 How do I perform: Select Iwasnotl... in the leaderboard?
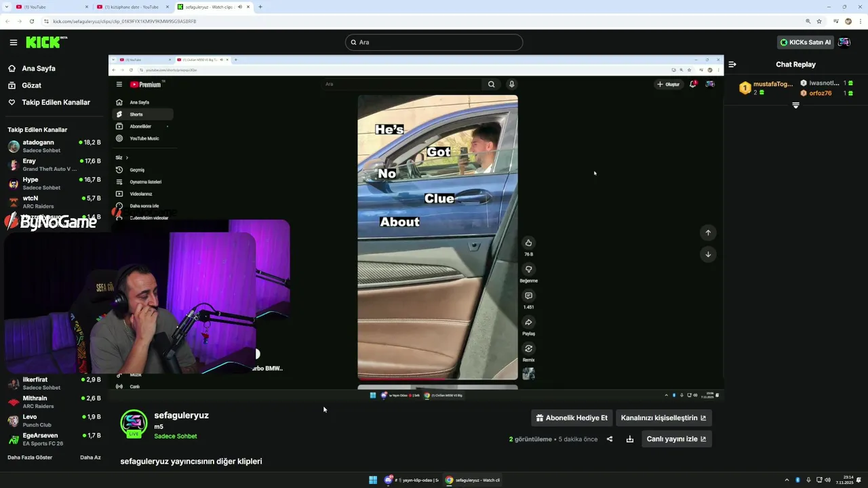(x=824, y=83)
